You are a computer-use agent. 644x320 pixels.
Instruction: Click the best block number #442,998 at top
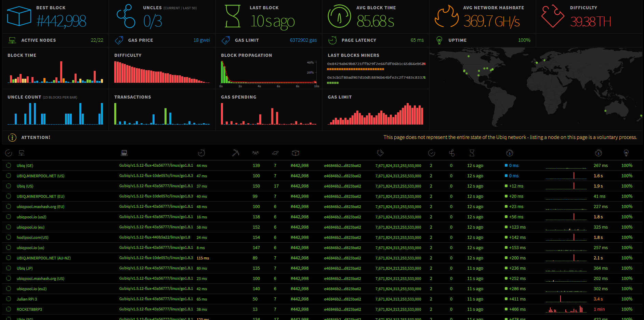[x=62, y=21]
